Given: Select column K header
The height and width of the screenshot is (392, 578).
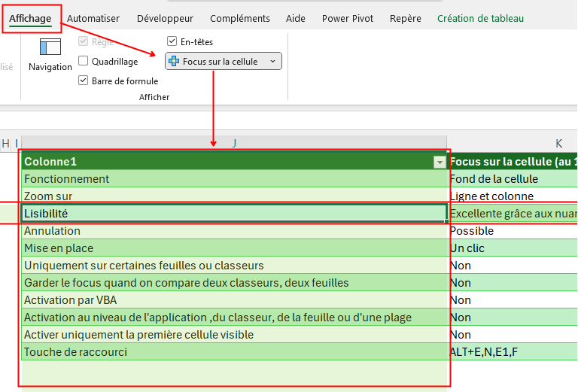Looking at the screenshot, I should 559,143.
